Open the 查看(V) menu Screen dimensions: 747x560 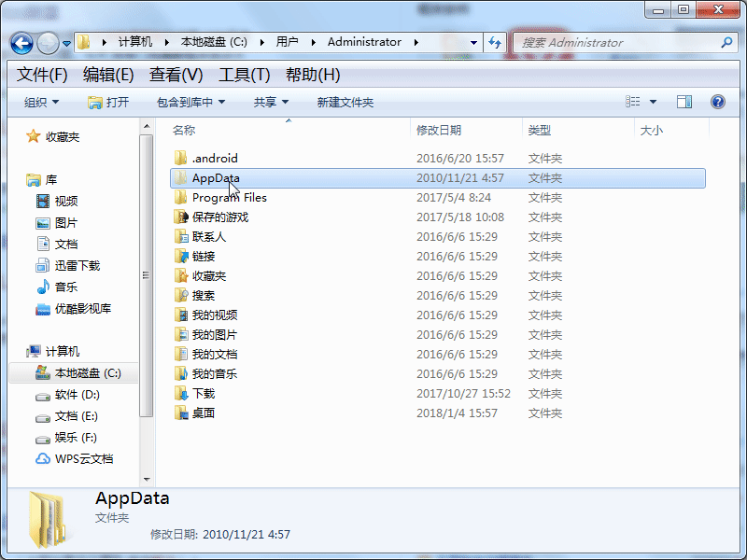[176, 75]
